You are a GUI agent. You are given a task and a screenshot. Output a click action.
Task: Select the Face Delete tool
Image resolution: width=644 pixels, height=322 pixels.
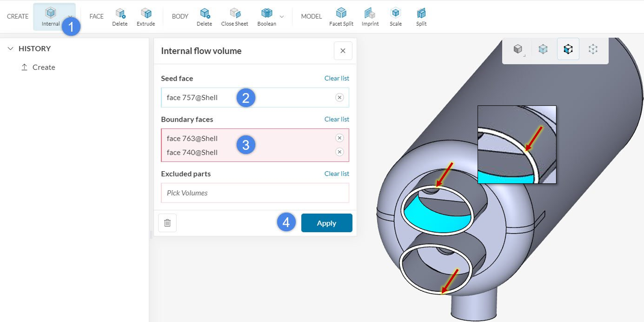click(120, 17)
